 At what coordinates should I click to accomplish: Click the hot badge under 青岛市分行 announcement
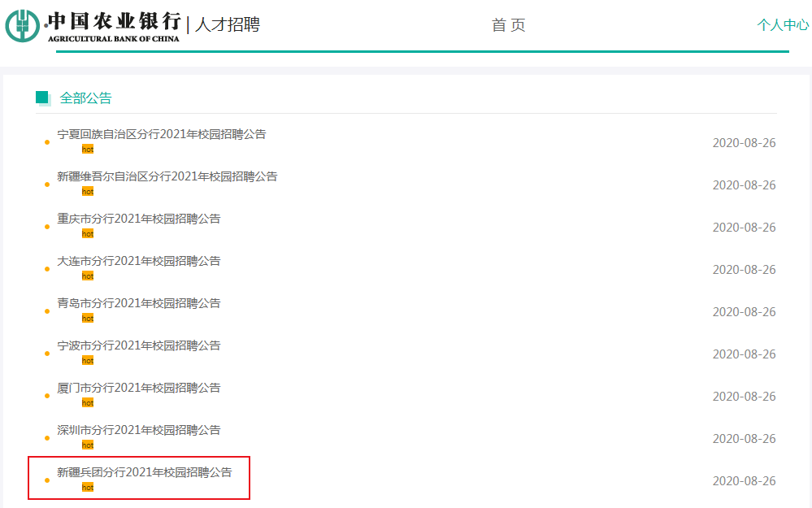[x=88, y=319]
